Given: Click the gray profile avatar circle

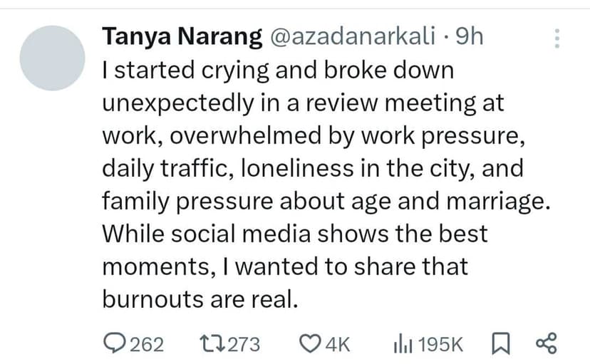Looking at the screenshot, I should coord(51,58).
